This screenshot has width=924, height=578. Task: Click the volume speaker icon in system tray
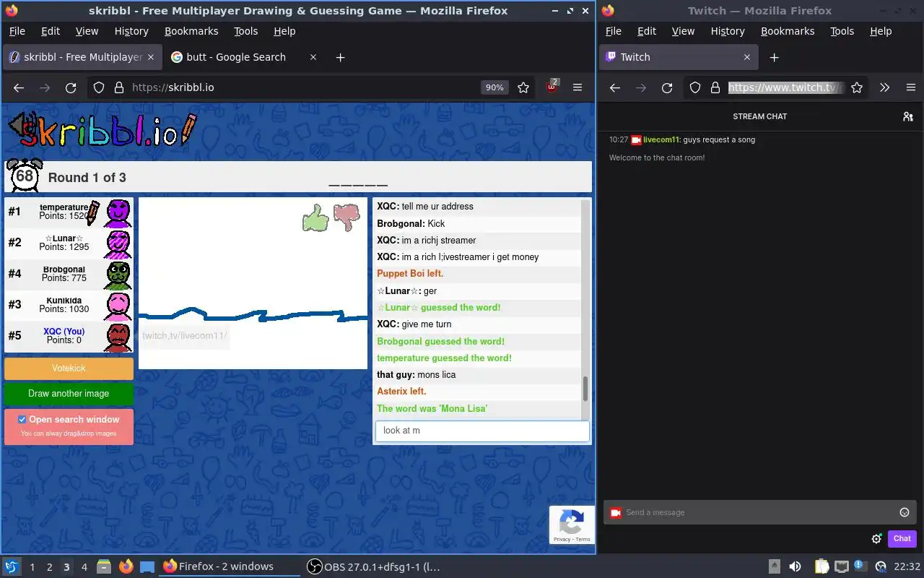[795, 566]
